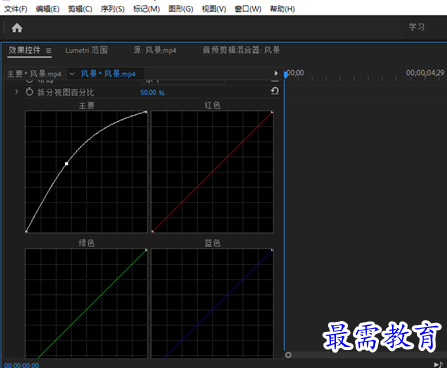Click the 绿色 curve graph
447x368 pixels.
86,303
